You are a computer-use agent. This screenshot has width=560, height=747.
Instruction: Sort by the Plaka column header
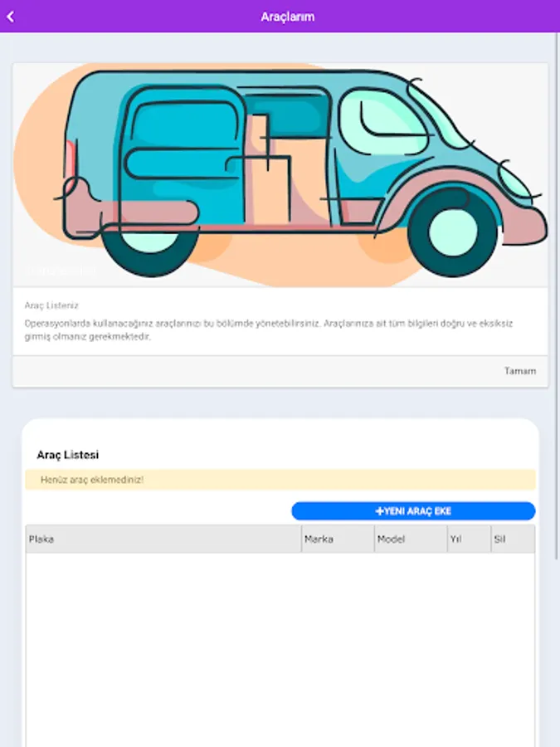click(x=41, y=539)
